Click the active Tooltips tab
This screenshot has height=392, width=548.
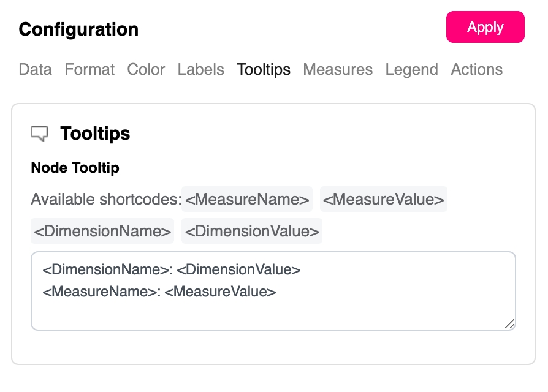click(x=264, y=70)
